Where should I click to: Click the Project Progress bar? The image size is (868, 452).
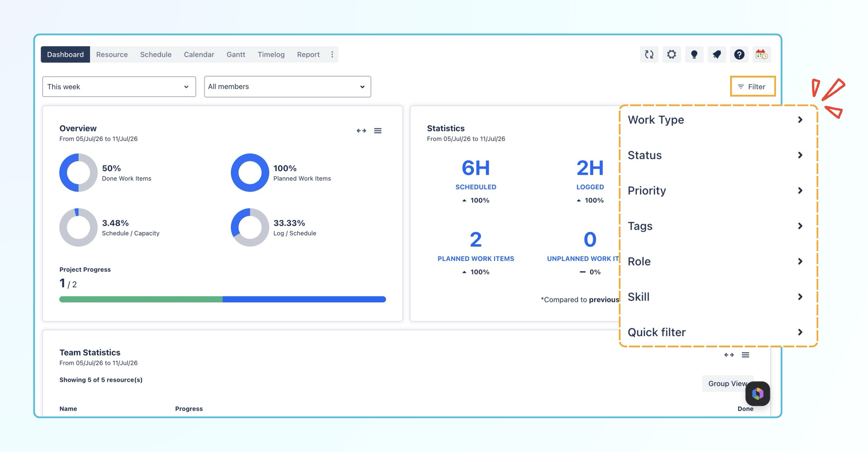click(x=222, y=299)
